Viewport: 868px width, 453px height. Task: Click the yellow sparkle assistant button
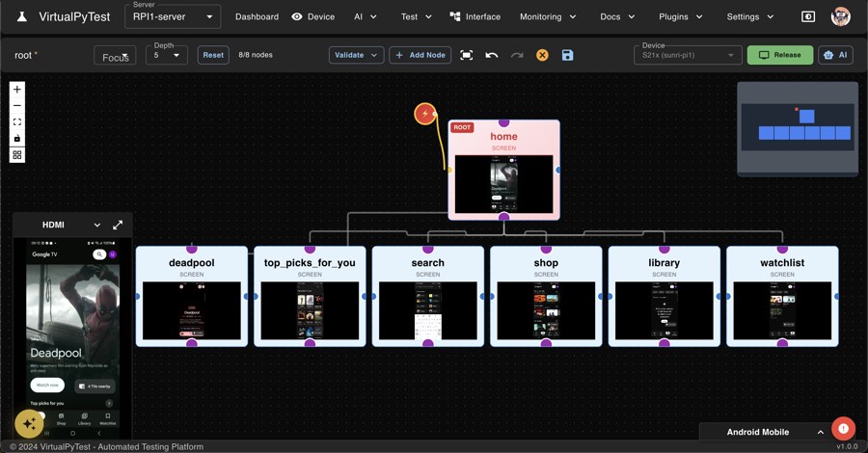29,424
